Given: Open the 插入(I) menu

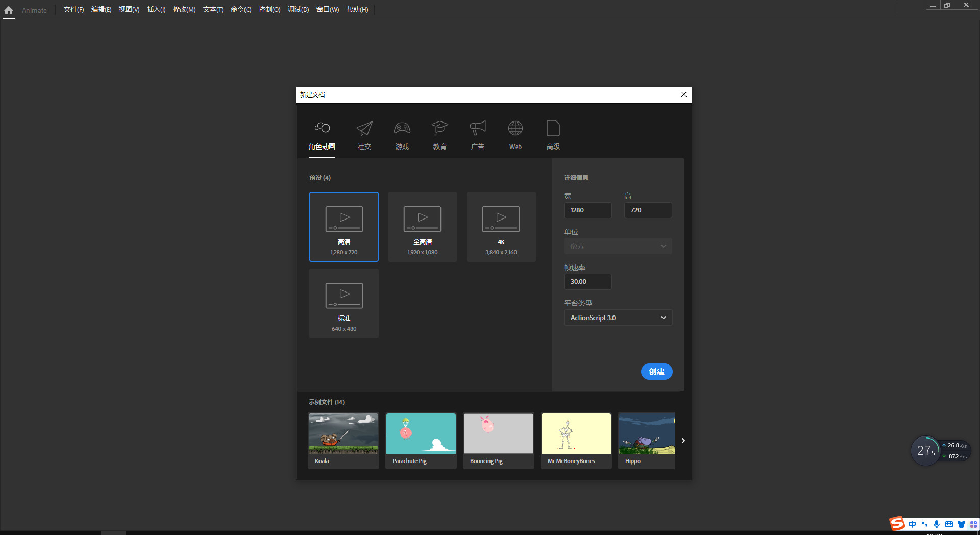Looking at the screenshot, I should click(x=156, y=10).
